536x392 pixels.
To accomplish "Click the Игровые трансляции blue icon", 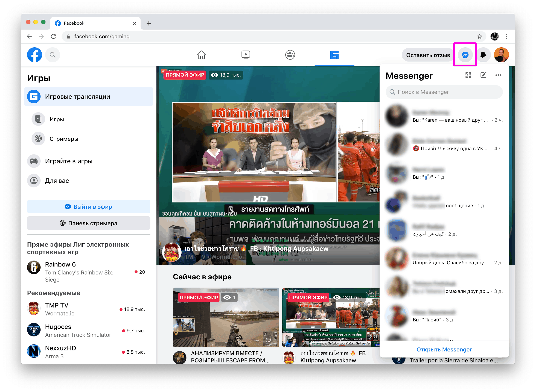I will coord(34,97).
